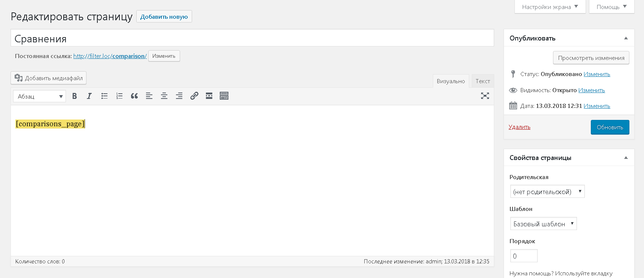Image resolution: width=644 pixels, height=278 pixels.
Task: Align text to the left
Action: click(149, 96)
